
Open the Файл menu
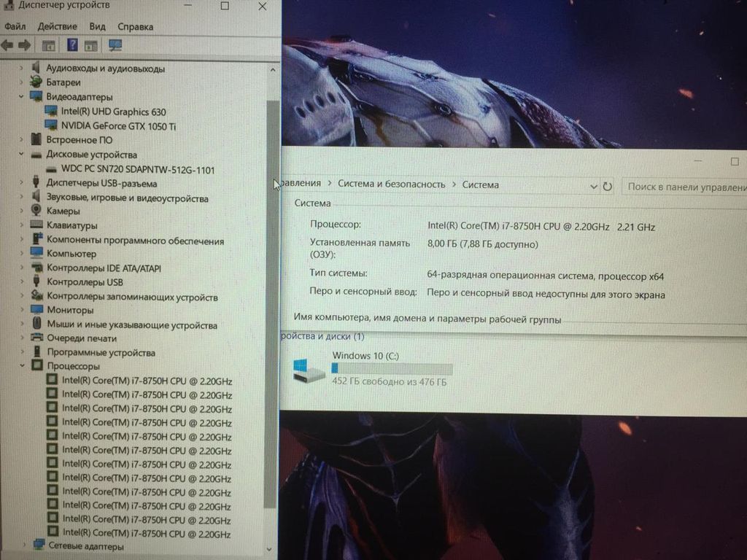pyautogui.click(x=15, y=26)
